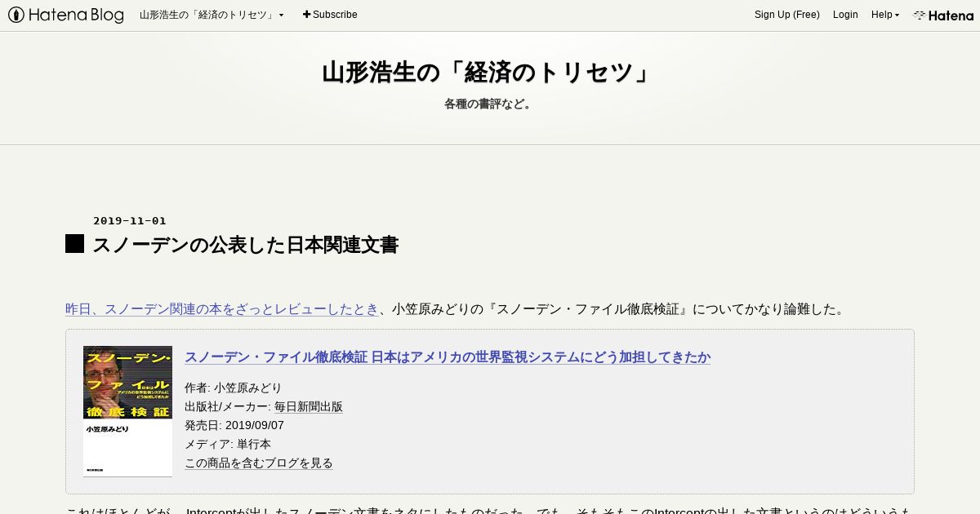
Task: Open Sign Up (Free) link
Action: (x=787, y=15)
